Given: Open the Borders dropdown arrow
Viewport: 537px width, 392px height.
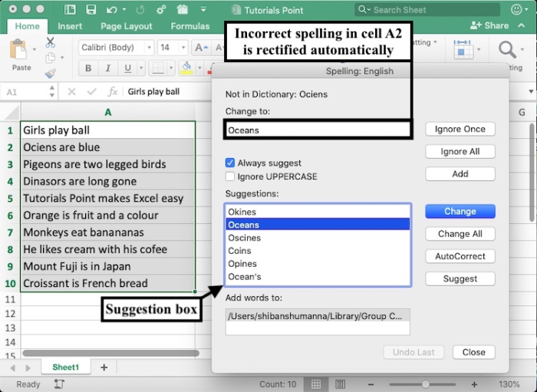Looking at the screenshot, I should click(x=171, y=68).
